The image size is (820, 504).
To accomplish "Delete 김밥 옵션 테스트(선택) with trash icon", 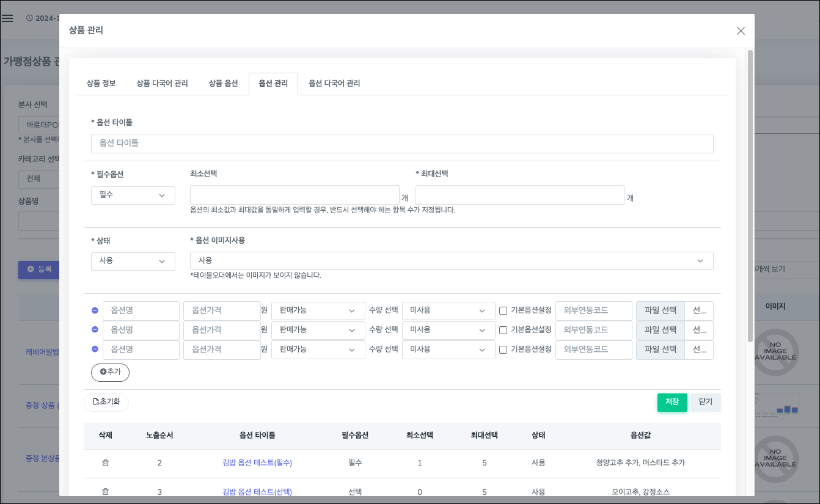I will point(105,492).
